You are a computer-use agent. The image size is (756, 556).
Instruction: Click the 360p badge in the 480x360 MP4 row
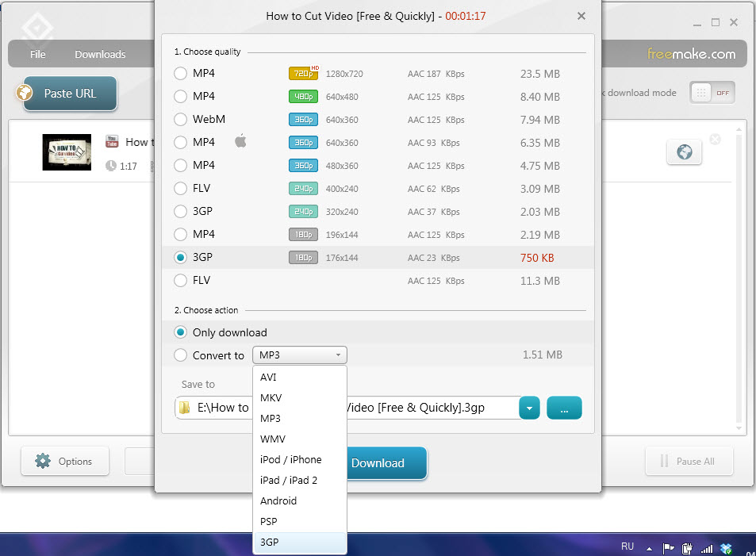pos(303,166)
